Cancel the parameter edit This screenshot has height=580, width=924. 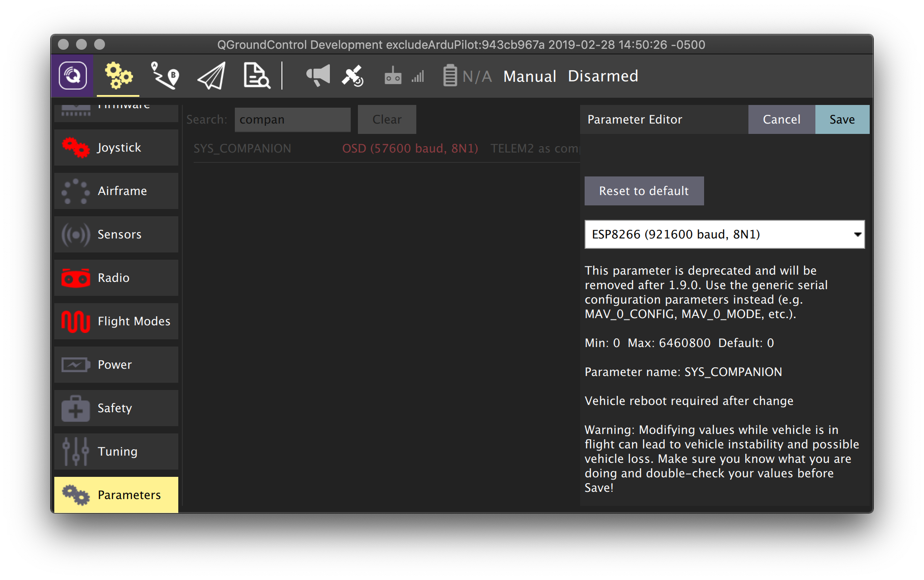point(781,119)
